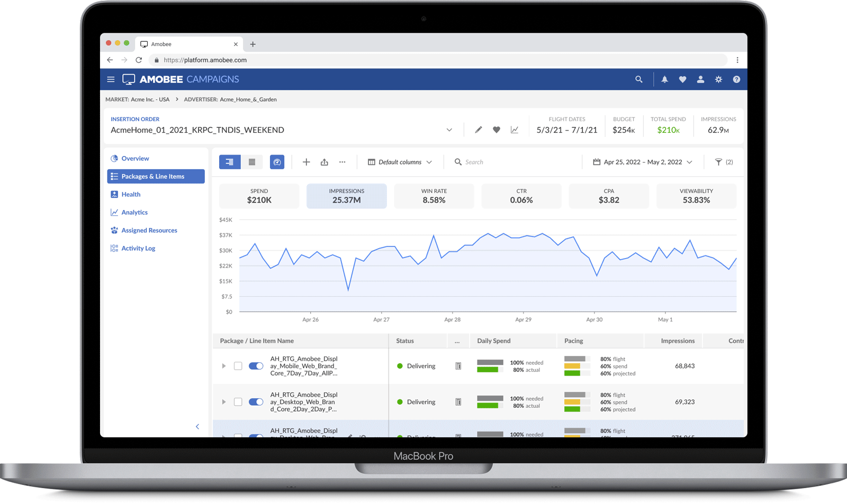Click the Search input field
Image resolution: width=847 pixels, height=504 pixels.
[x=516, y=162]
